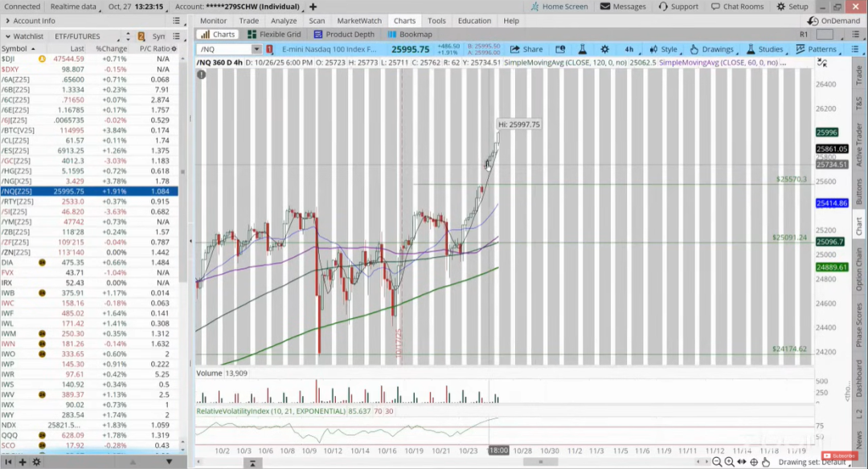Screen dimensions: 868x469
Task: Click the orange watchlist link number 2 icon
Action: coord(141,36)
